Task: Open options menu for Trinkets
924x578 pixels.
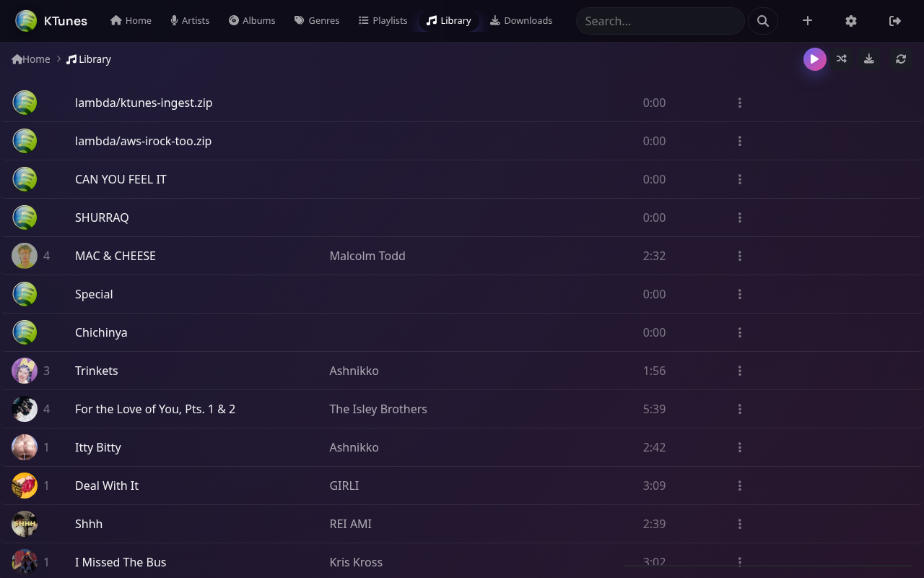Action: click(x=740, y=371)
